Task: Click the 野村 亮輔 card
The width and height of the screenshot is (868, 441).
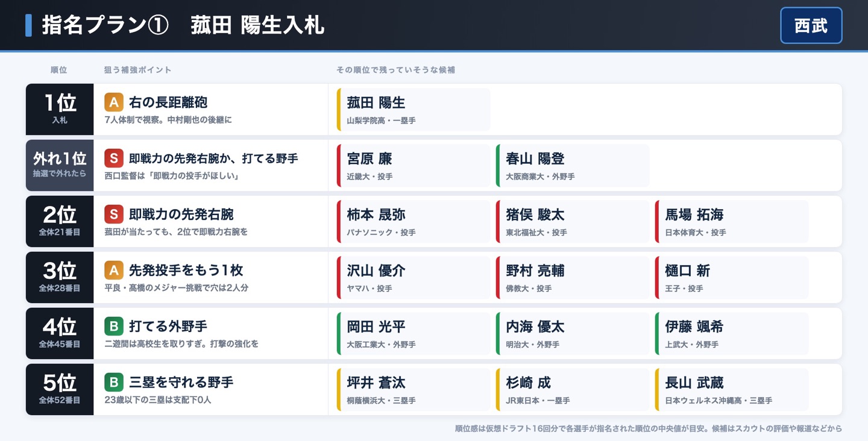Action: coord(573,278)
